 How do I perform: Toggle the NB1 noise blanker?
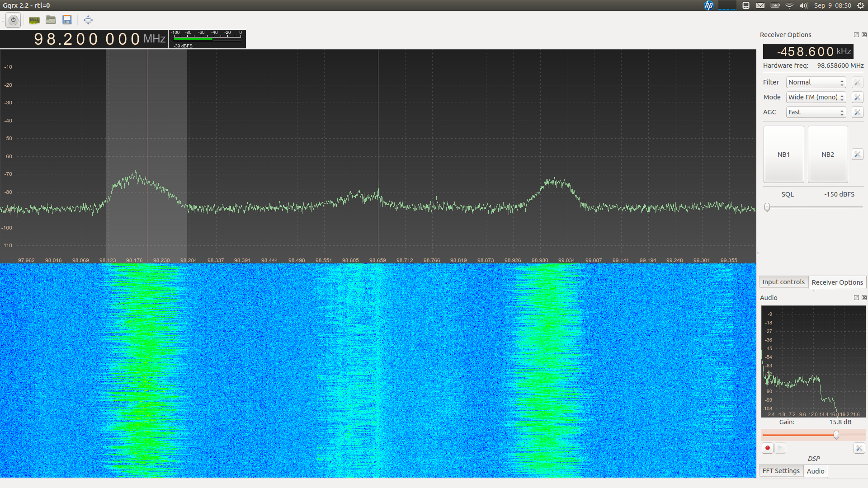[x=783, y=155]
